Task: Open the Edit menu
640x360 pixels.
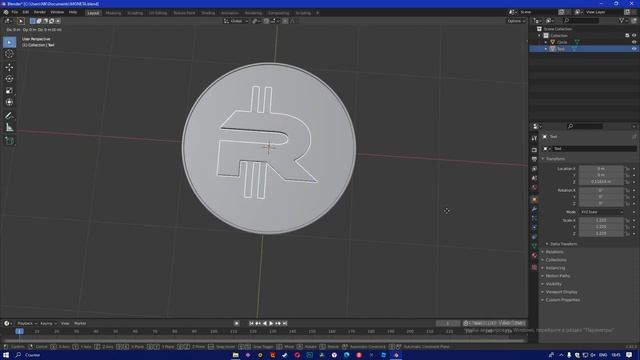Action: [x=26, y=12]
